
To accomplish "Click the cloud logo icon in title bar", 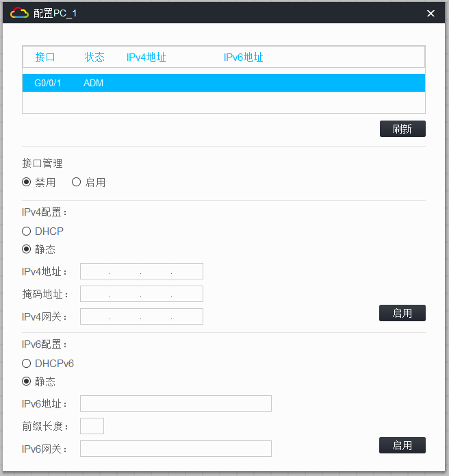I will 19,13.
